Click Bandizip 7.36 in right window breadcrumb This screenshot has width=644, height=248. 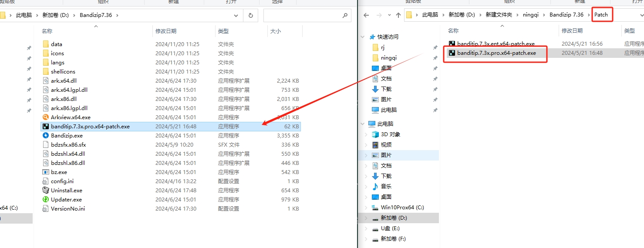pyautogui.click(x=566, y=15)
